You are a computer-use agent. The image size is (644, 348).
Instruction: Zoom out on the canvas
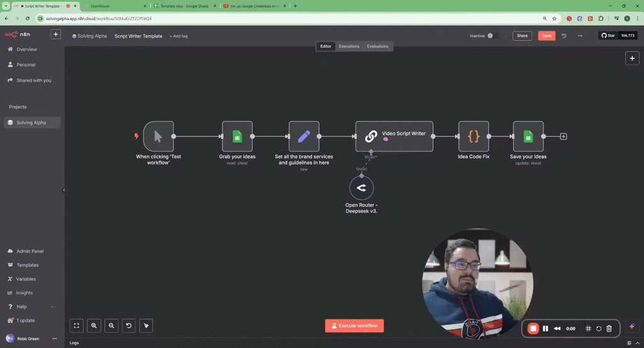(x=111, y=325)
